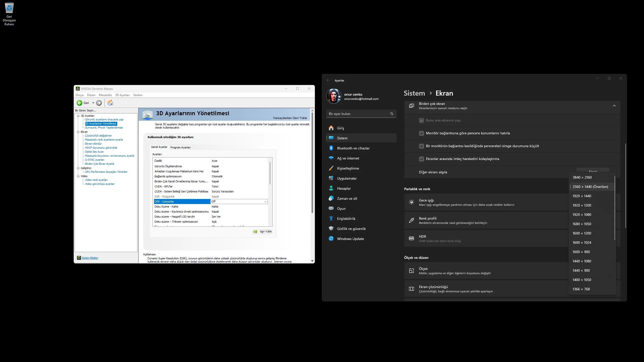This screenshot has width=644, height=362.
Task: Open Sistem Bilgileri link
Action: (x=90, y=258)
